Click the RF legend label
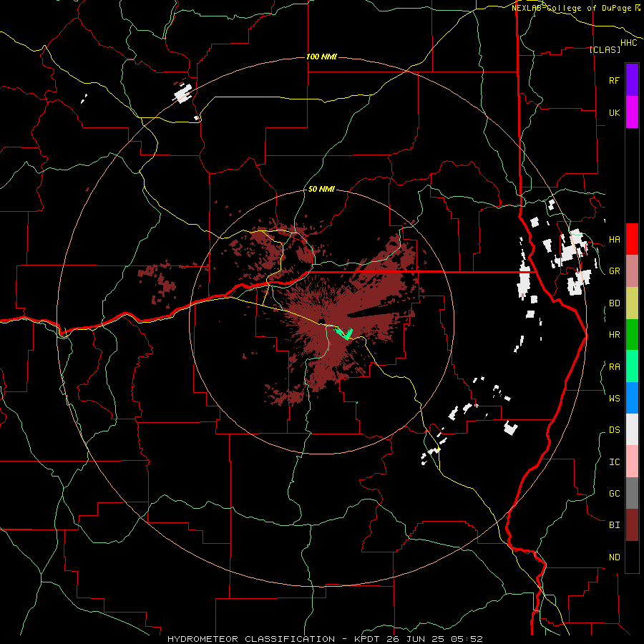644x644 pixels. point(614,80)
